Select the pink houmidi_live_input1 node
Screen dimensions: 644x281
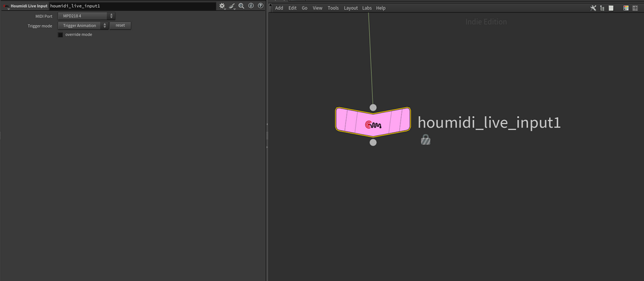373,122
